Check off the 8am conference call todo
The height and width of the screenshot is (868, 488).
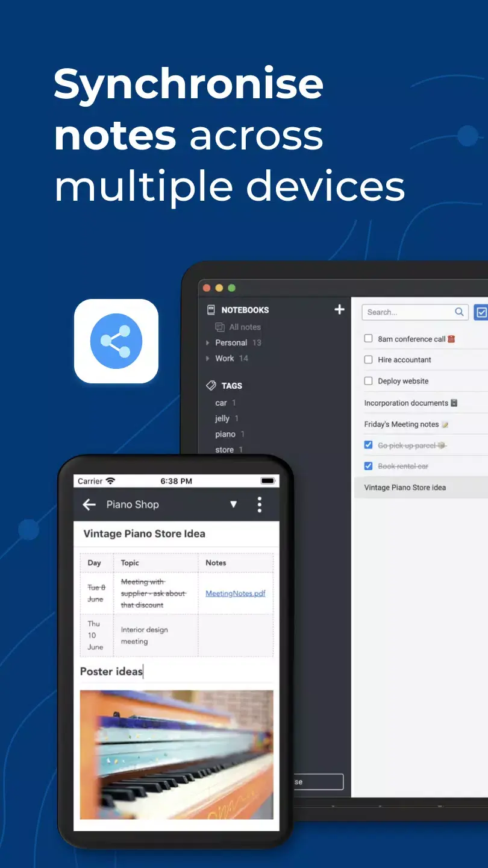click(x=368, y=339)
